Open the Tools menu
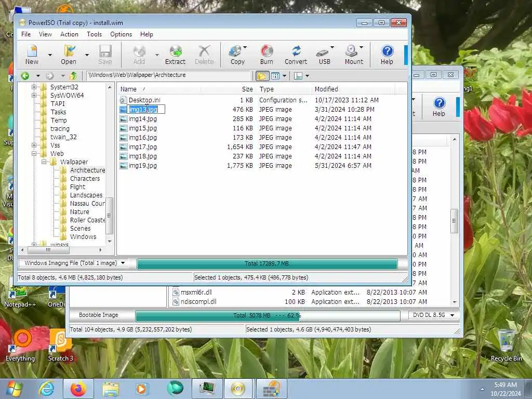This screenshot has height=399, width=532. click(94, 34)
